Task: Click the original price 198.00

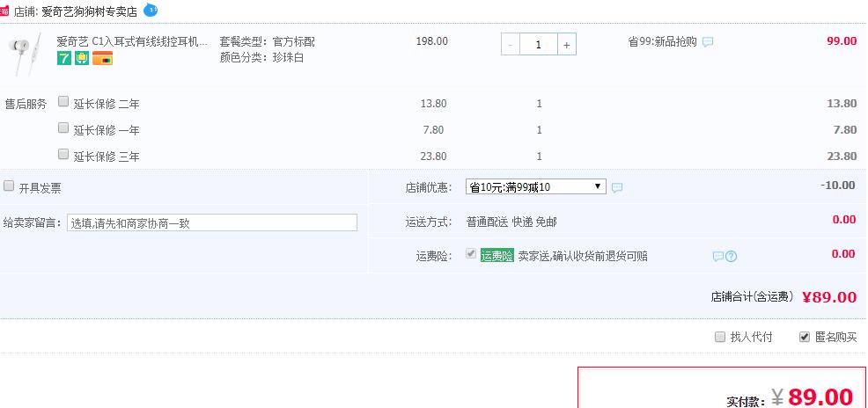Action: tap(431, 41)
